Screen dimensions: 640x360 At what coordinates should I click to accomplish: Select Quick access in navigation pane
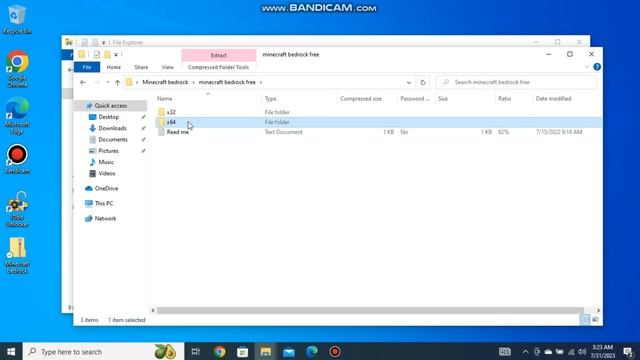click(111, 105)
